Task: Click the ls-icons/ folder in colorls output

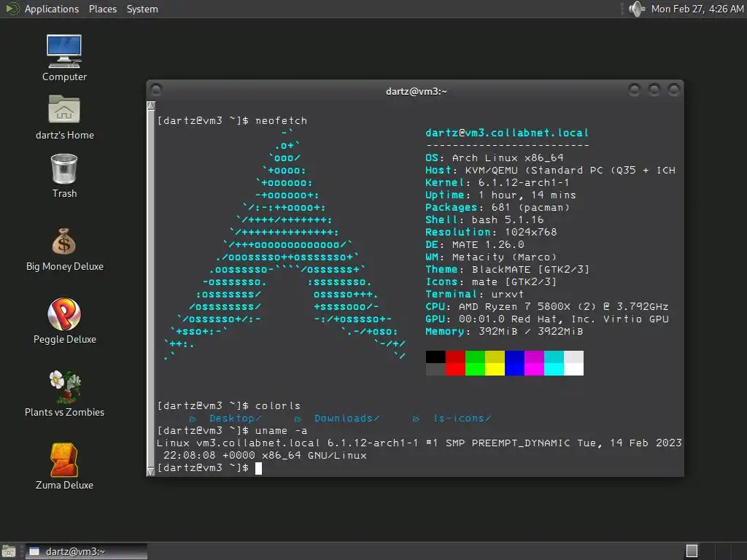Action: (x=462, y=418)
